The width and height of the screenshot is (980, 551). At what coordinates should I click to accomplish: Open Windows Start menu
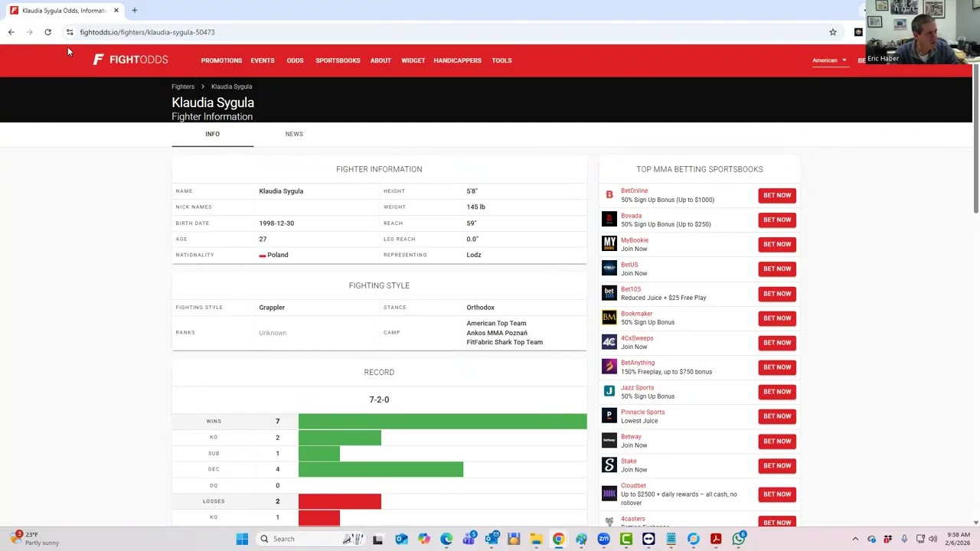[242, 539]
